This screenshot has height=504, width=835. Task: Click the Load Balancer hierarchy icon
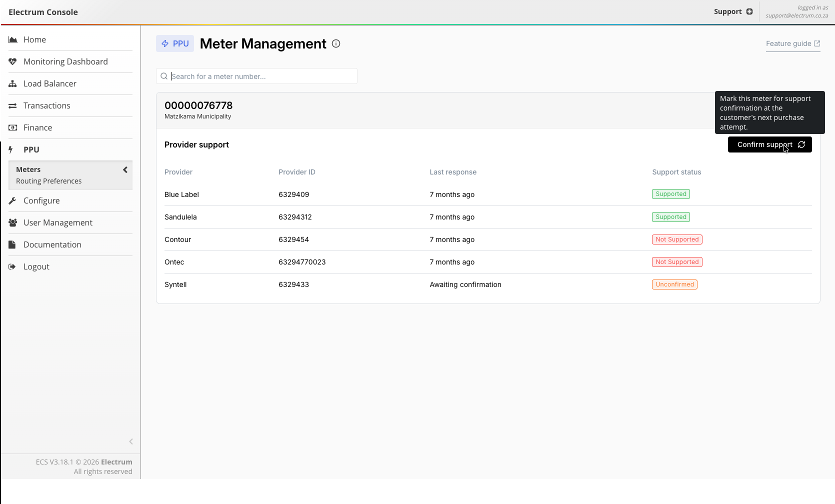(13, 83)
